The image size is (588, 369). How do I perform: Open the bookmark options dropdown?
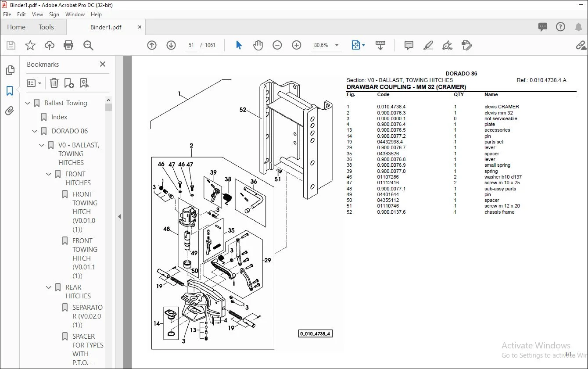(x=34, y=83)
